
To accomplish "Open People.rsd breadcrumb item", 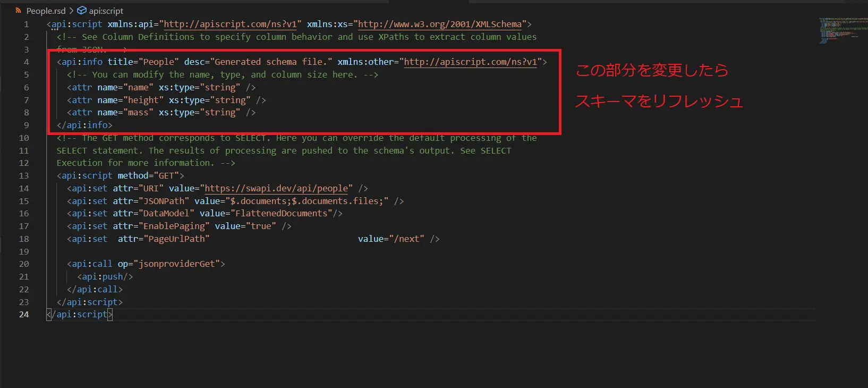I will click(x=46, y=11).
